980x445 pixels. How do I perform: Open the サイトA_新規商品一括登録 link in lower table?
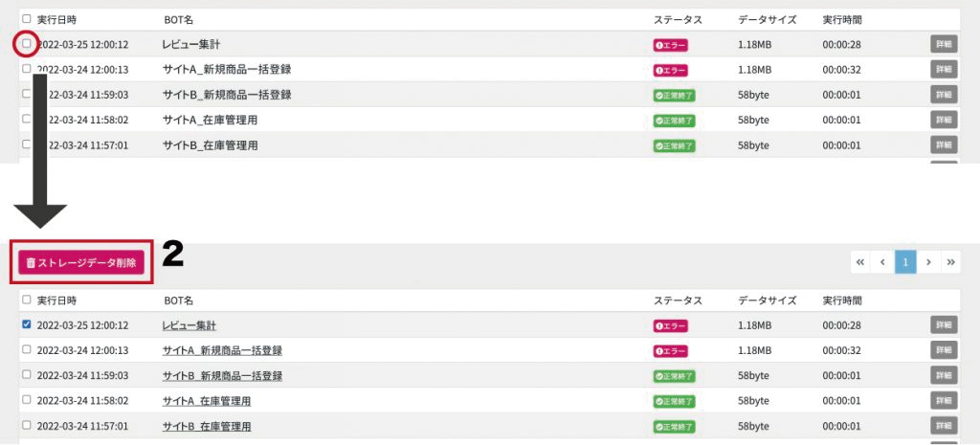222,350
